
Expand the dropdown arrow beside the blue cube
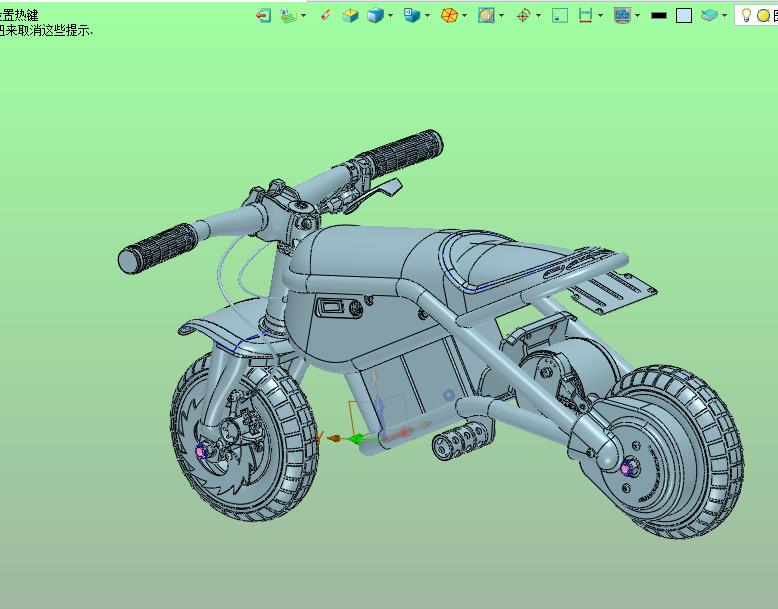coord(390,15)
